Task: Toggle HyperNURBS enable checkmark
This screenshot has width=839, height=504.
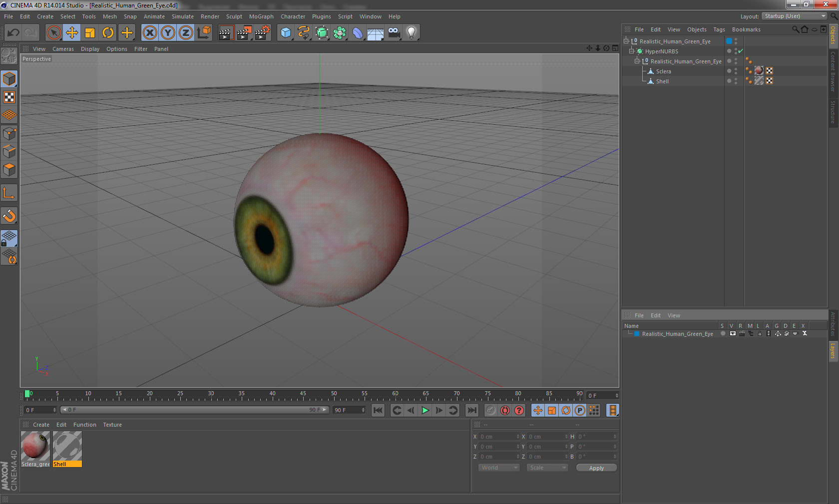Action: (x=741, y=51)
